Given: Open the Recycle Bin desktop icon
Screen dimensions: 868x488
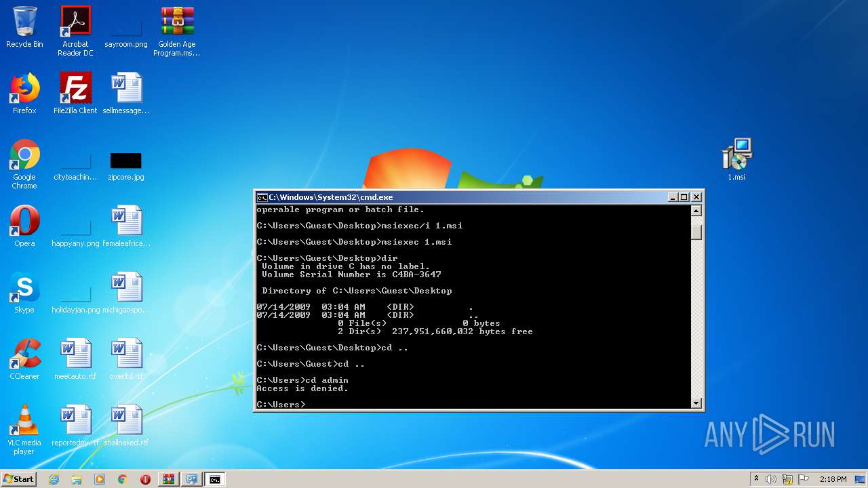Looking at the screenshot, I should pos(24,28).
